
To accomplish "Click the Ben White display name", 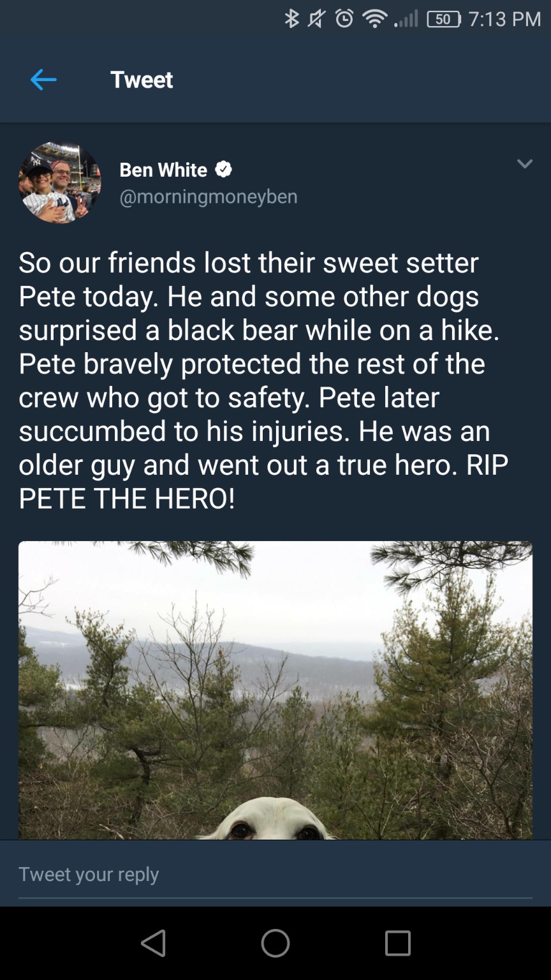I will [x=163, y=170].
